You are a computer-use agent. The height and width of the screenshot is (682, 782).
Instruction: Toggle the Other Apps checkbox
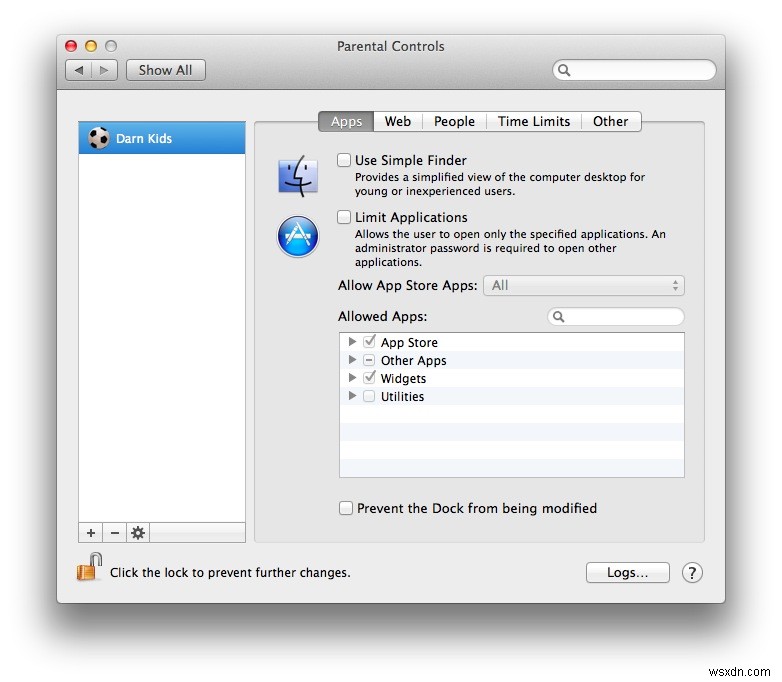[x=369, y=360]
